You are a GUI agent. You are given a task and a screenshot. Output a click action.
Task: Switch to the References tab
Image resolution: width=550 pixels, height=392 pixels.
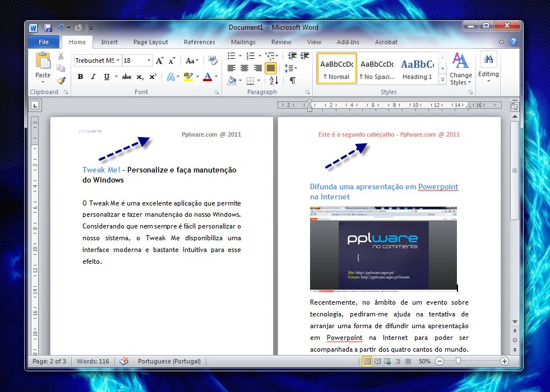pos(200,42)
